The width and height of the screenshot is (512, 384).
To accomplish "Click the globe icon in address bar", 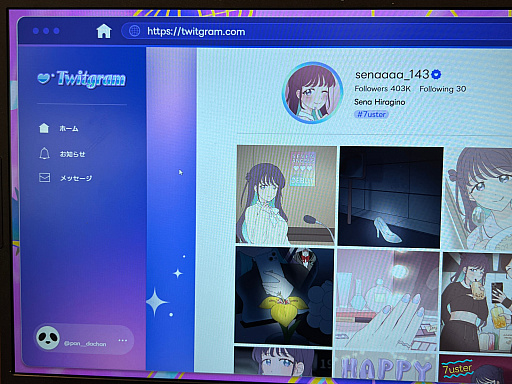I will pyautogui.click(x=134, y=31).
